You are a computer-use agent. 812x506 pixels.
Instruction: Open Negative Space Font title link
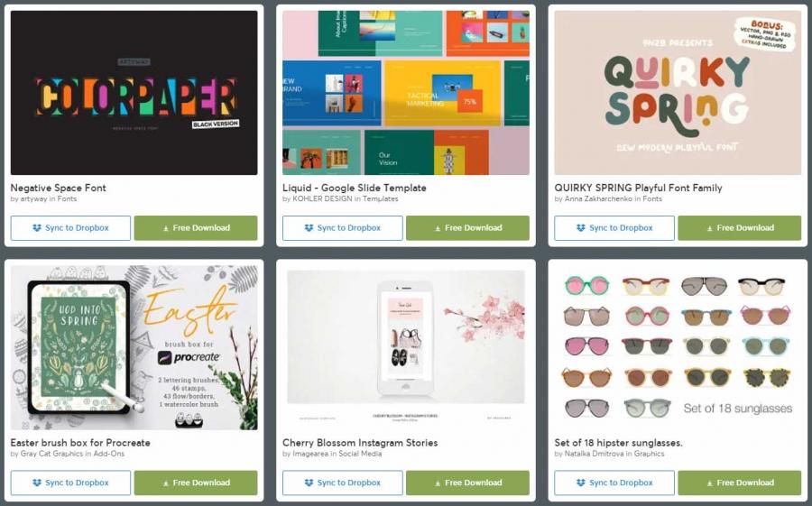click(x=58, y=188)
